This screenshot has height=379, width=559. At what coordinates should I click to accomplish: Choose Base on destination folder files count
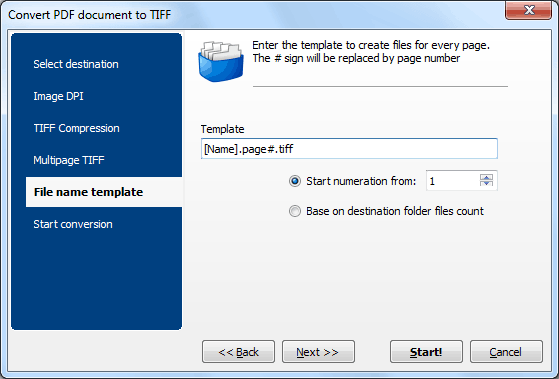tap(295, 211)
